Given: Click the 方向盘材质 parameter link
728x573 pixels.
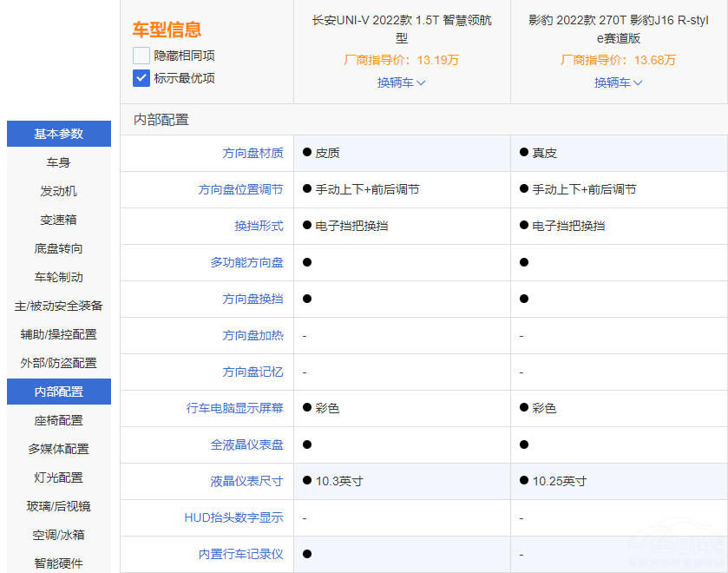Looking at the screenshot, I should coord(253,153).
